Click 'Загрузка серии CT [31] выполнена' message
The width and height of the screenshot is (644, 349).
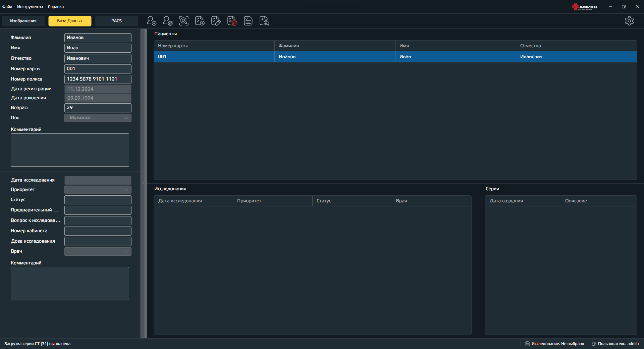[x=37, y=344]
